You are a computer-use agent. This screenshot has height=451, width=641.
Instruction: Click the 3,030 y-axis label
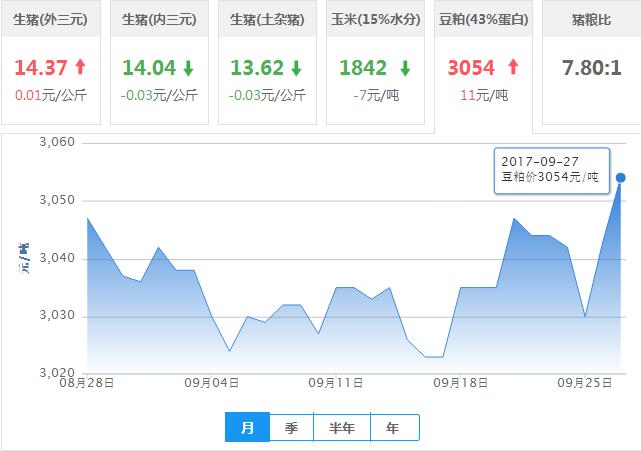[57, 315]
